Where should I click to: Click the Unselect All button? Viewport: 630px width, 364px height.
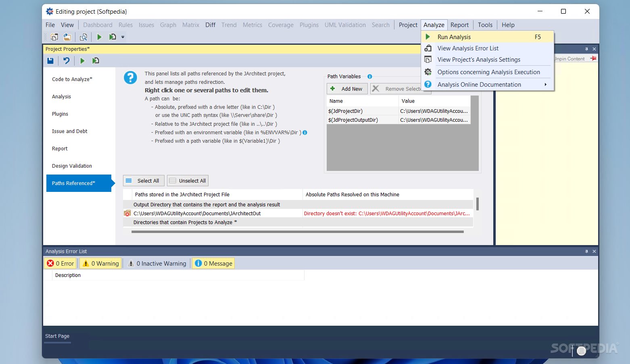click(188, 181)
